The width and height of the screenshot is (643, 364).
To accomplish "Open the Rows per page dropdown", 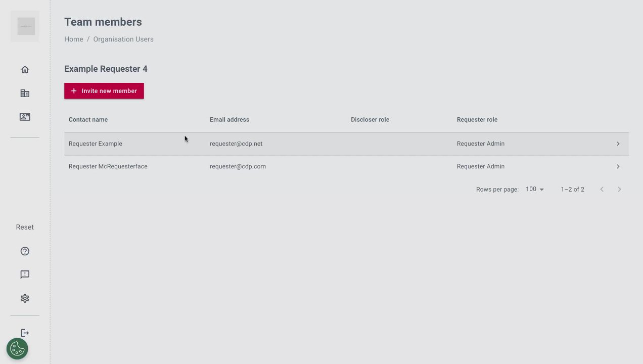I will [x=535, y=189].
